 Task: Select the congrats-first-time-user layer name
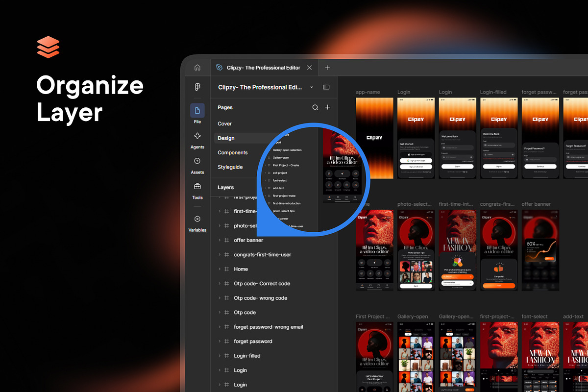[263, 255]
